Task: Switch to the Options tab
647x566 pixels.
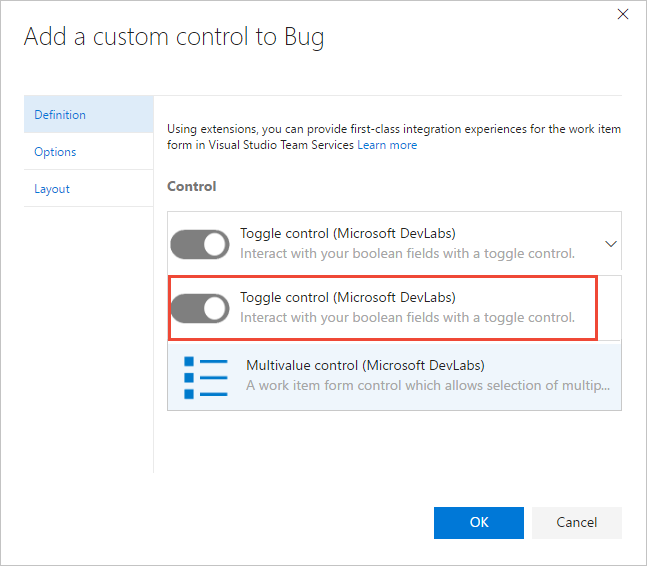Action: click(x=89, y=152)
